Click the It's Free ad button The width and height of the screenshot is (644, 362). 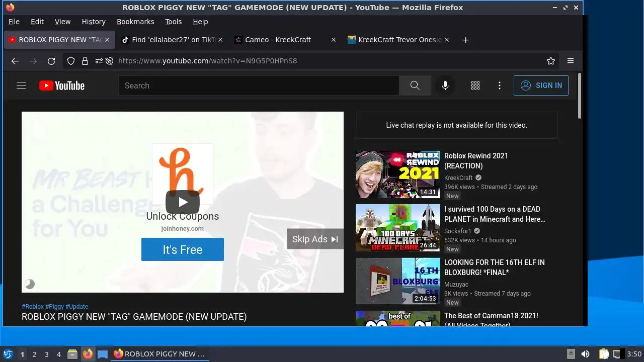click(x=183, y=250)
